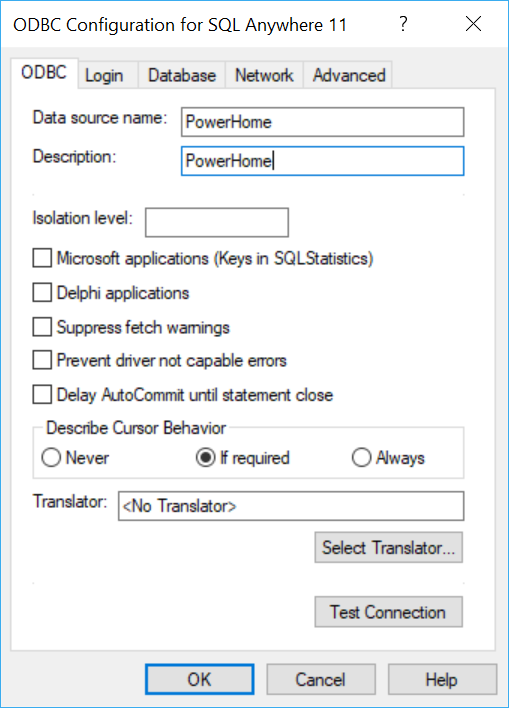
Task: Click the Data source name field
Action: pyautogui.click(x=322, y=122)
